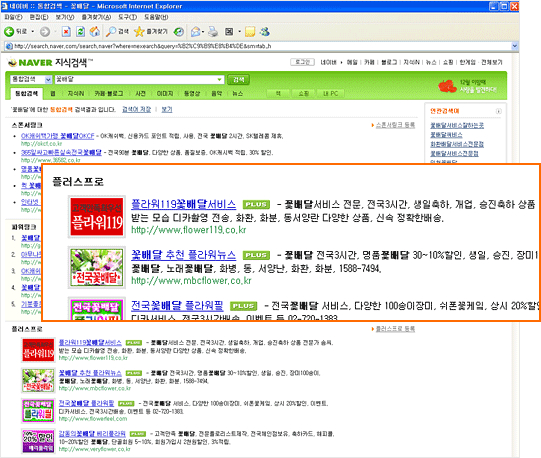Screen dimensions: 541x458
Task: Click the Refresh page icon
Action: [80, 32]
